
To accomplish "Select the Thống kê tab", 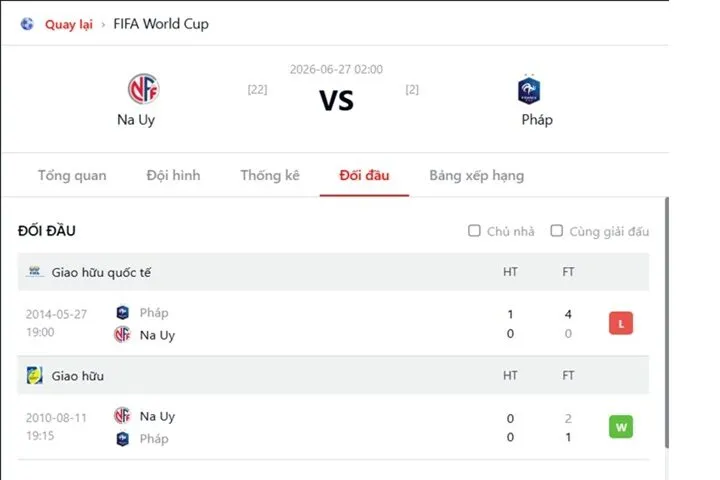I will point(270,175).
